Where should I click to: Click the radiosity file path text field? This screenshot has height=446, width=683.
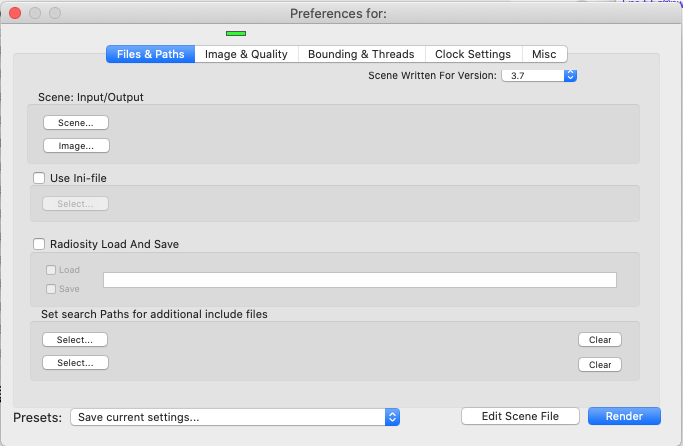[x=359, y=280]
